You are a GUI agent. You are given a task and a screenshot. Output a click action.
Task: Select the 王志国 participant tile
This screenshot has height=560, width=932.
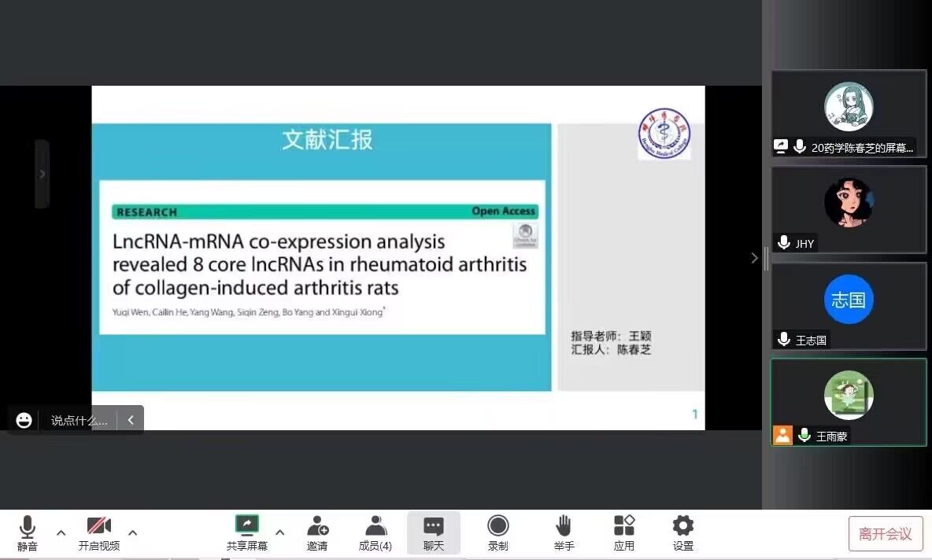pyautogui.click(x=848, y=306)
